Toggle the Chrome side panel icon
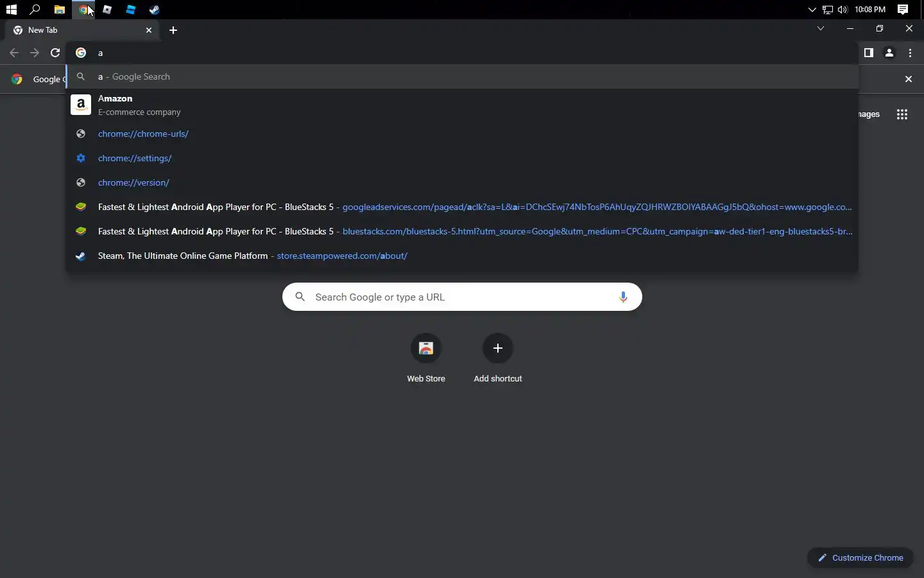The height and width of the screenshot is (578, 924). tap(868, 53)
